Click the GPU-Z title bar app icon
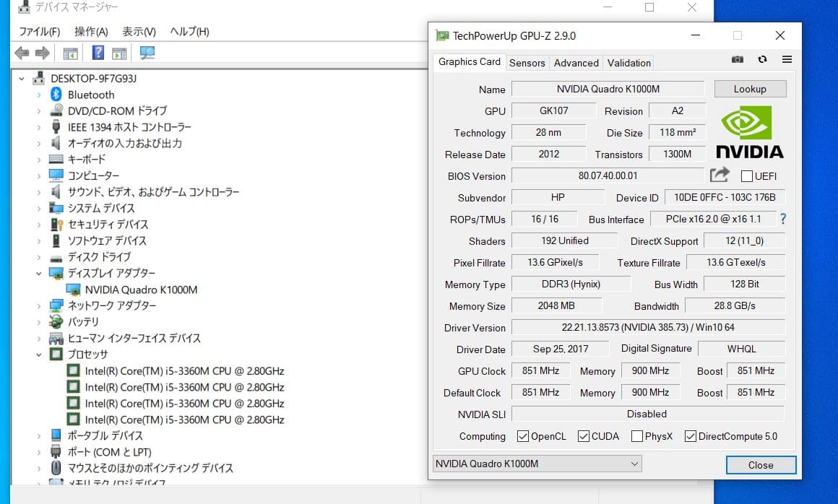 (442, 36)
